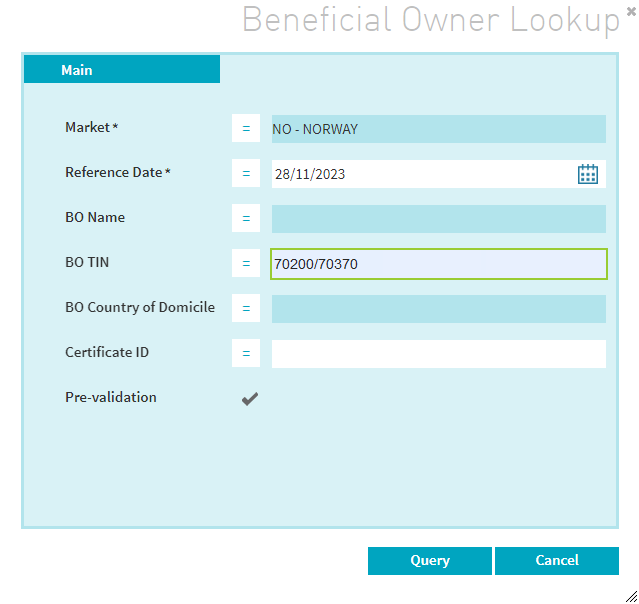
Task: Click the Market field showing NO - NORWAY
Action: (438, 129)
